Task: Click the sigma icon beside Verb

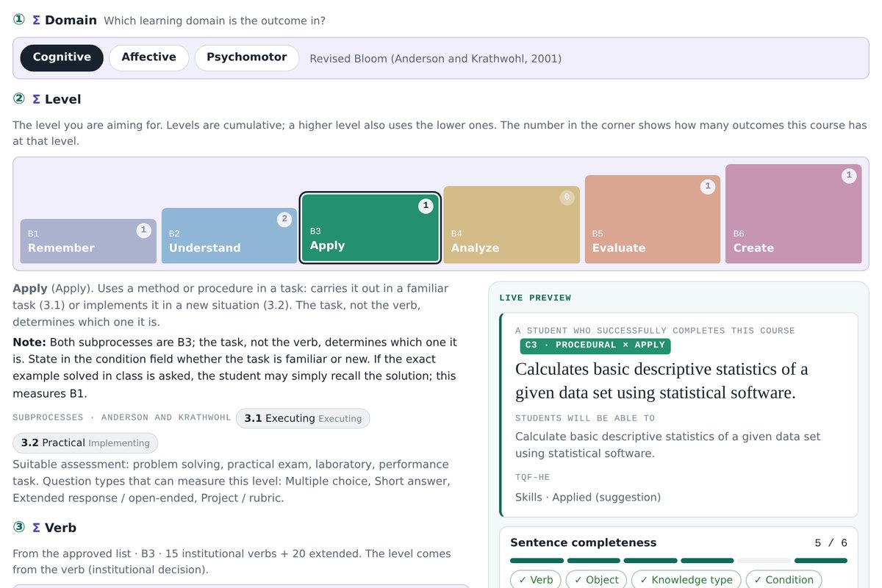Action: coord(36,528)
